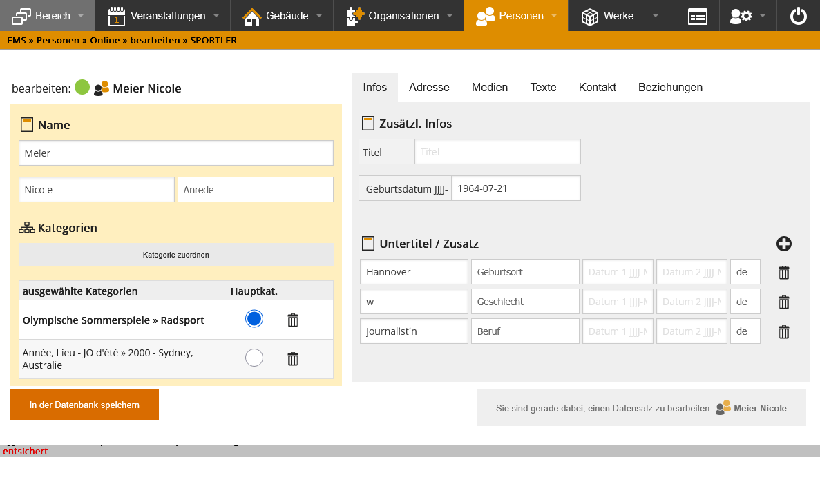820x504 pixels.
Task: Delete the Journalistin Beruf row
Action: (783, 332)
